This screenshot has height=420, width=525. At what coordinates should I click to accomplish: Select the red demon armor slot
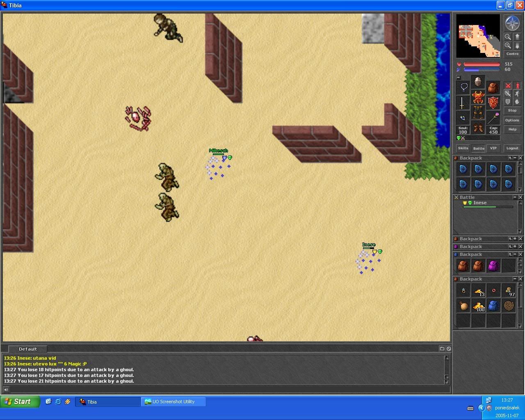(478, 98)
